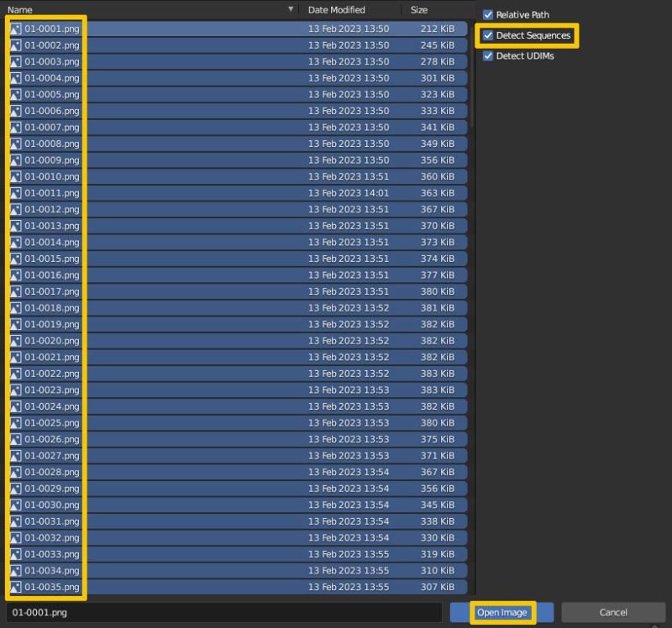Select the file name 01-0027.png
Viewport: 672px width, 628px height.
[x=52, y=456]
